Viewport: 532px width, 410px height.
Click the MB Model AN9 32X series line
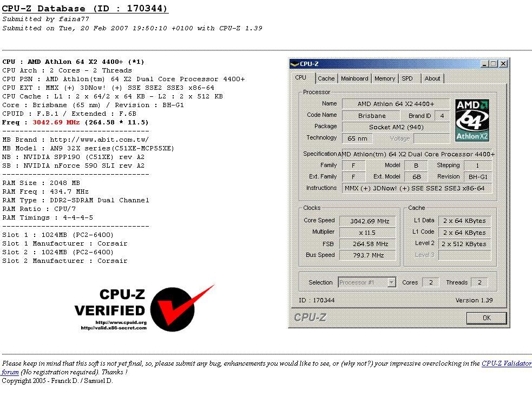(x=88, y=148)
